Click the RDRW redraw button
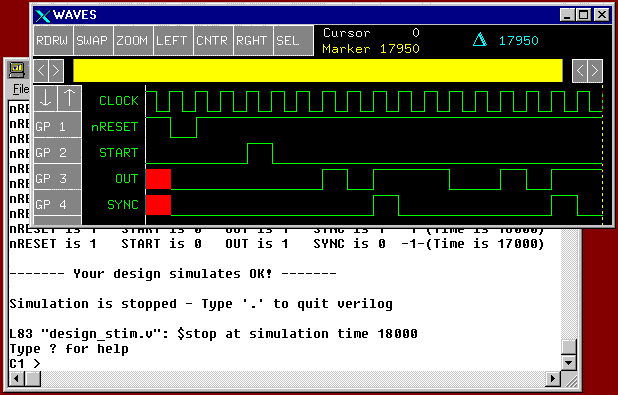The height and width of the screenshot is (395, 618). pyautogui.click(x=53, y=41)
